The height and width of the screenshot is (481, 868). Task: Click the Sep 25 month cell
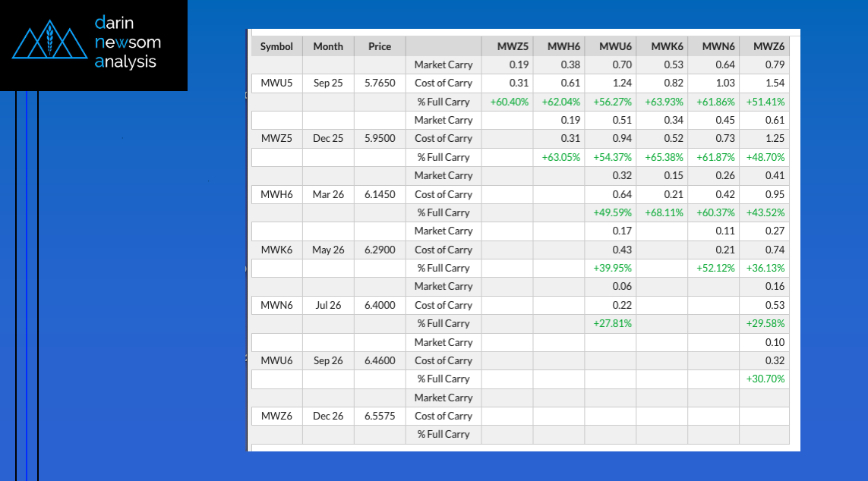[328, 83]
